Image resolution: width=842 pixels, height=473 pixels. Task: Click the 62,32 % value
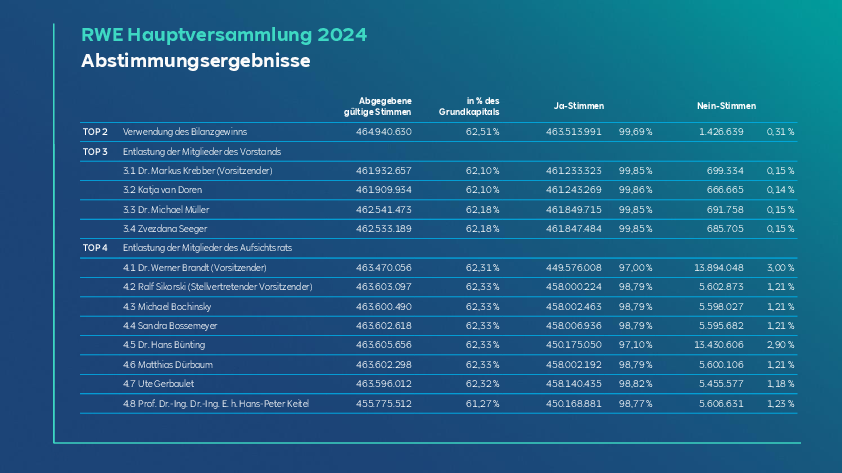point(482,384)
